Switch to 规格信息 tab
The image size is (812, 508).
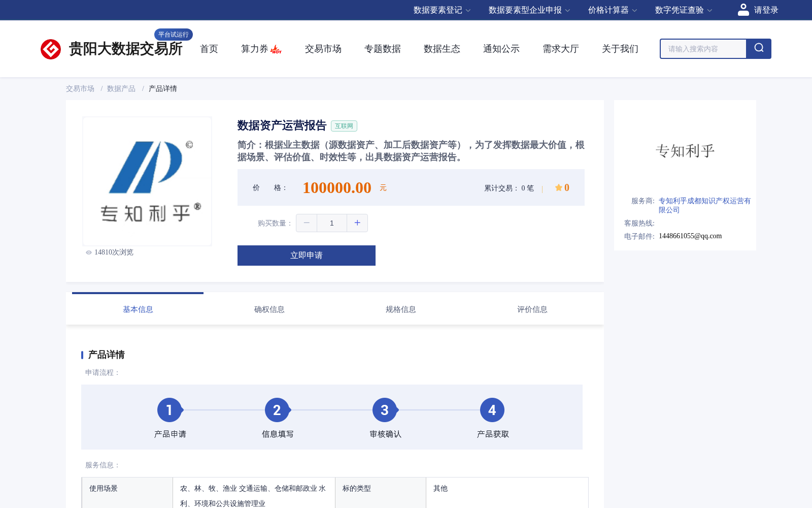(400, 309)
